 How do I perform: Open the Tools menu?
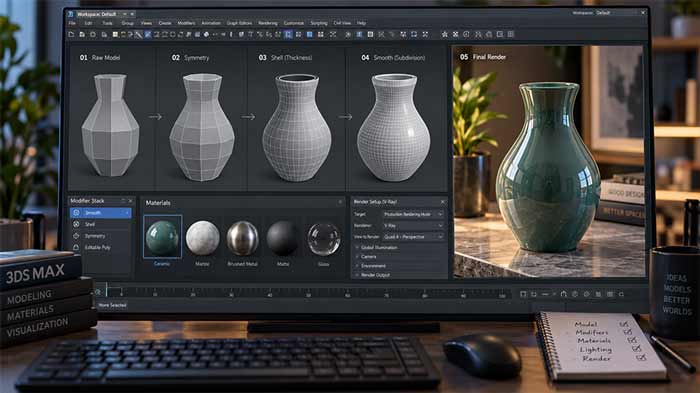click(108, 23)
